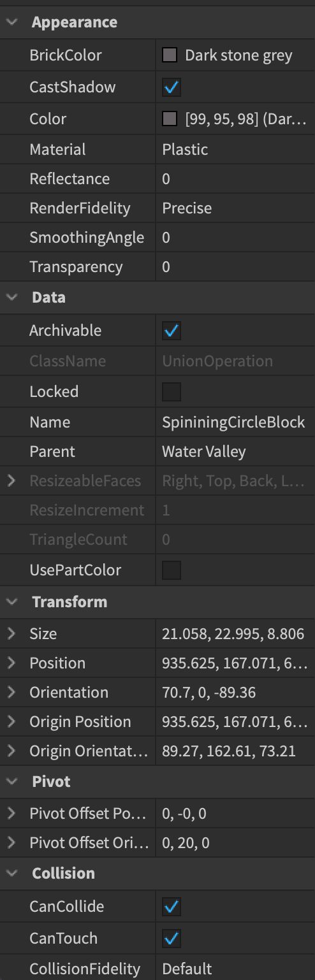This screenshot has width=315, height=980.
Task: Expand the Position property arrow
Action: pyautogui.click(x=11, y=663)
